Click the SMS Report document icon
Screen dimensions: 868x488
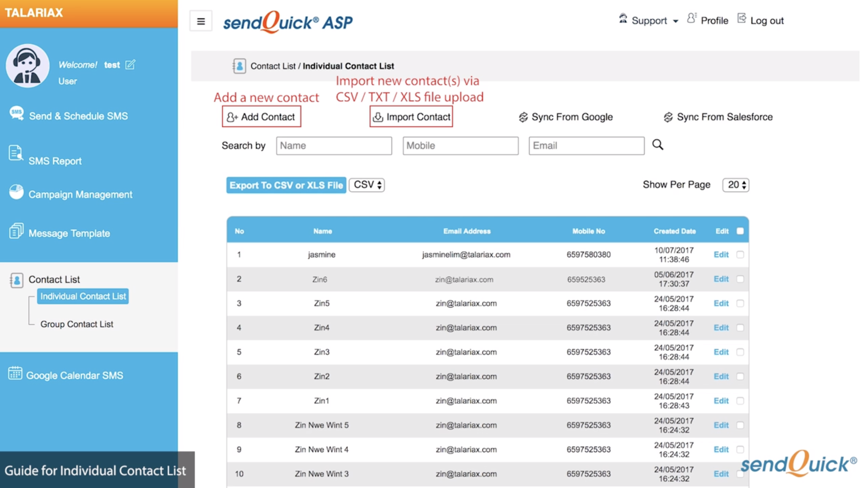coord(15,153)
